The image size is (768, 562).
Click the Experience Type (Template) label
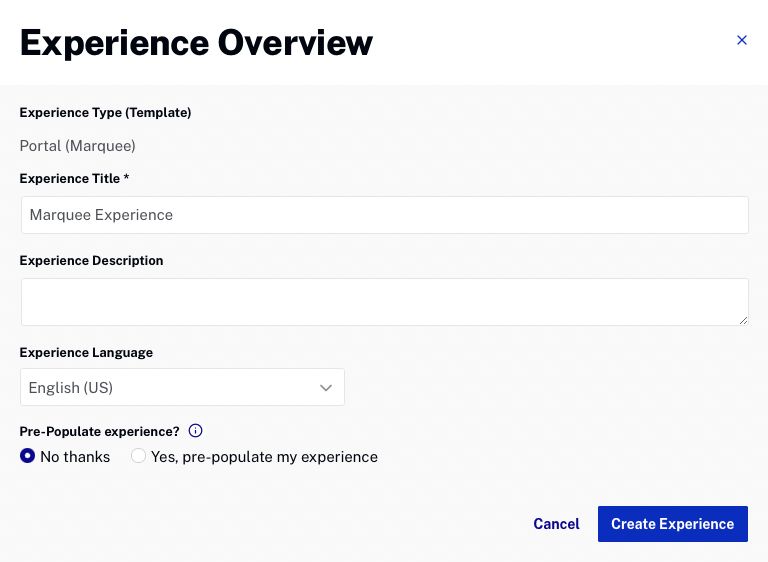105,113
